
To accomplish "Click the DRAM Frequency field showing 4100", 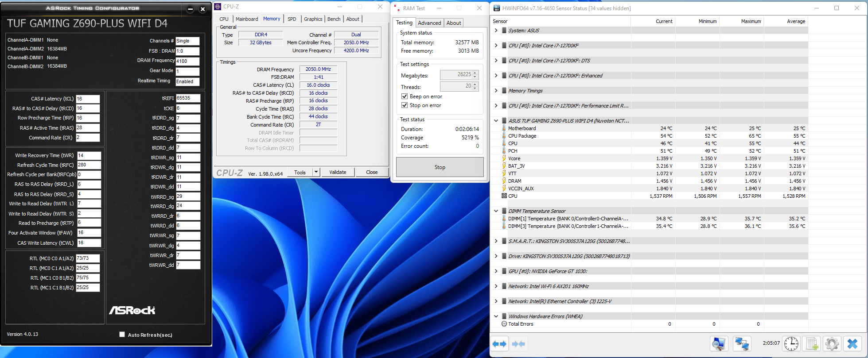I will [x=187, y=61].
